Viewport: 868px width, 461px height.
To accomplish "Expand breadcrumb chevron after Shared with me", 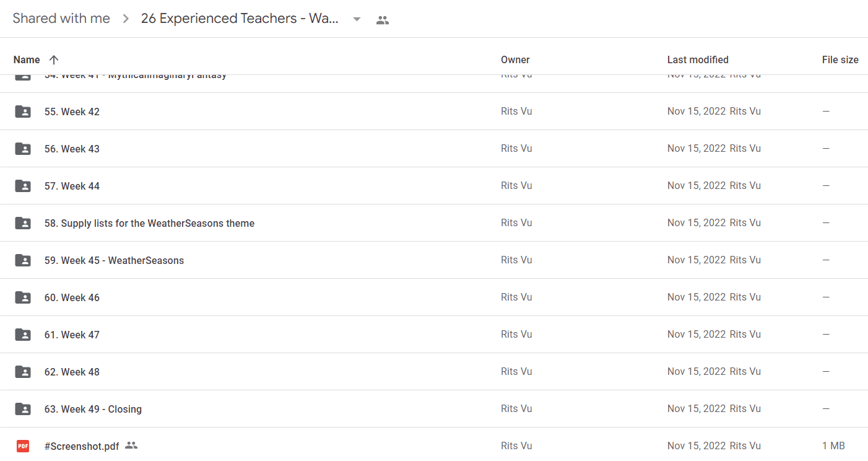I will [126, 19].
